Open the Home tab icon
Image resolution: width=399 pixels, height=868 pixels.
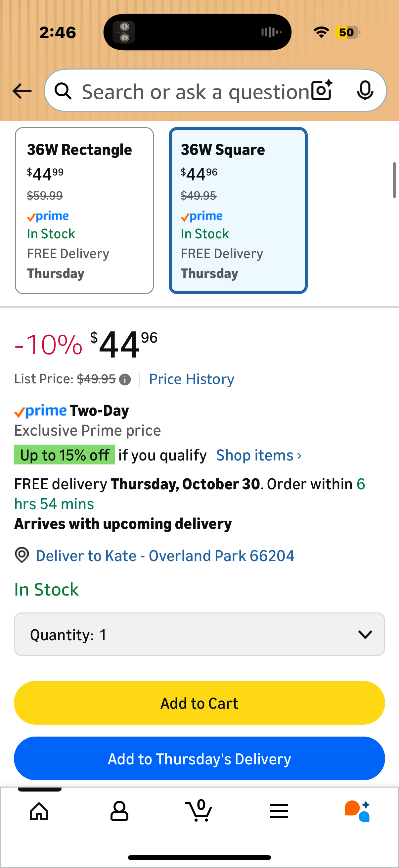coord(39,811)
